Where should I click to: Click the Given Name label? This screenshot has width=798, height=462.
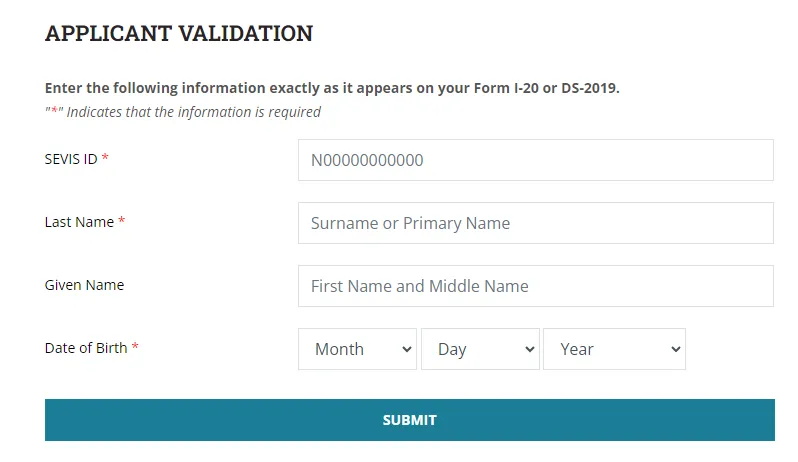[84, 285]
